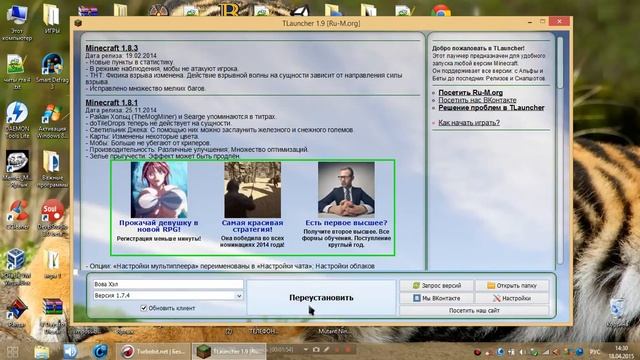Open the Как начать играть? link

pyautogui.click(x=469, y=122)
